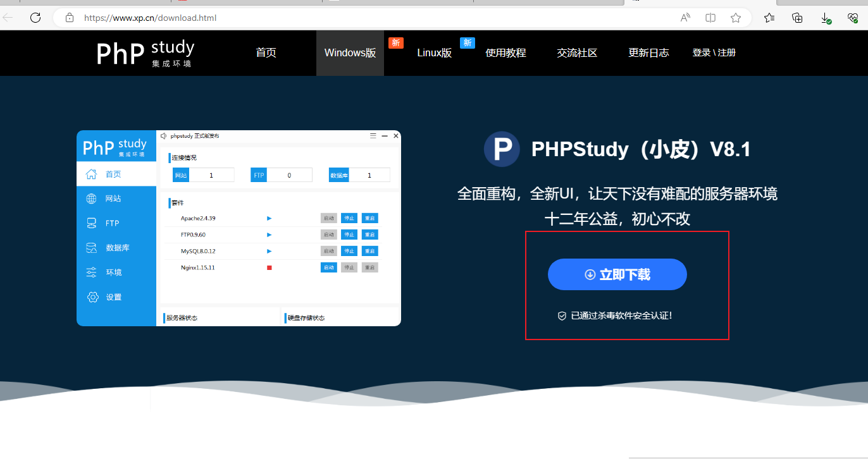Click the phpstudy app preview screenshot
The height and width of the screenshot is (459, 868).
(x=239, y=228)
